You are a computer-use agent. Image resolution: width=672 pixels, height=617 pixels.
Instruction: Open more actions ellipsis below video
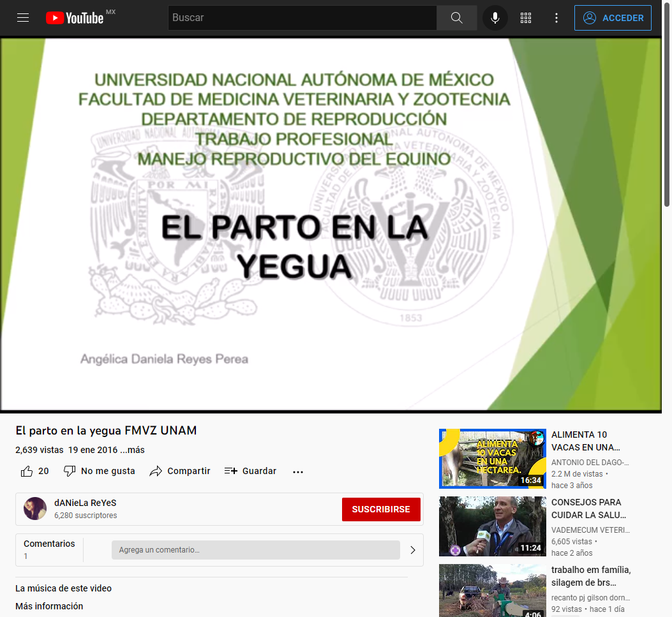[298, 472]
